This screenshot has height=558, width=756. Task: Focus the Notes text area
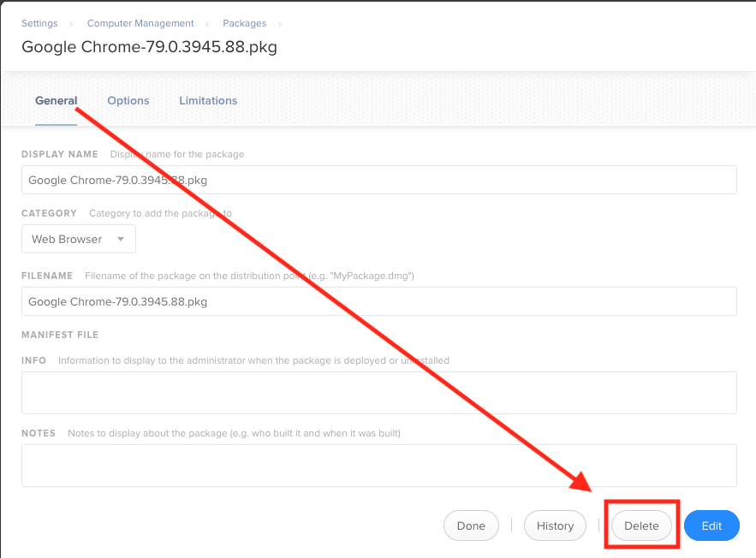tap(379, 466)
